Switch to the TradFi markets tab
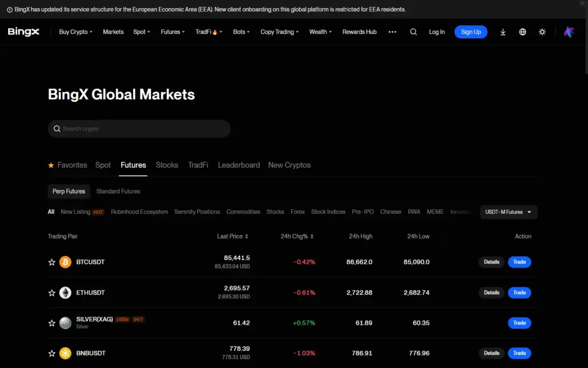The image size is (588, 368). (198, 165)
